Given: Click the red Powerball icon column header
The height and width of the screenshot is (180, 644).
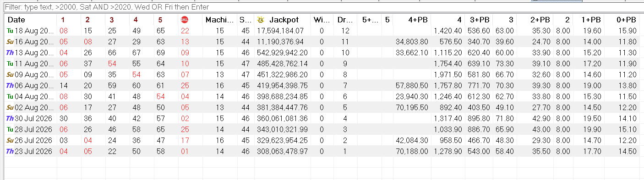Looking at the screenshot, I should [x=185, y=20].
